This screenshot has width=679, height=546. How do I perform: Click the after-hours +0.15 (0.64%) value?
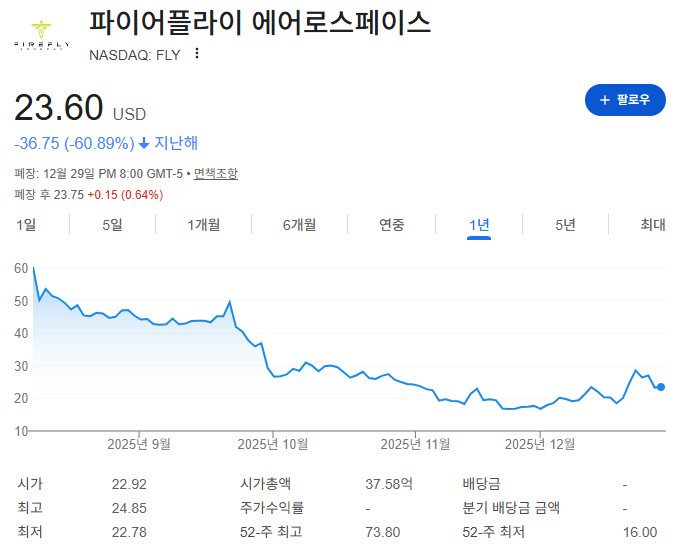(x=125, y=195)
